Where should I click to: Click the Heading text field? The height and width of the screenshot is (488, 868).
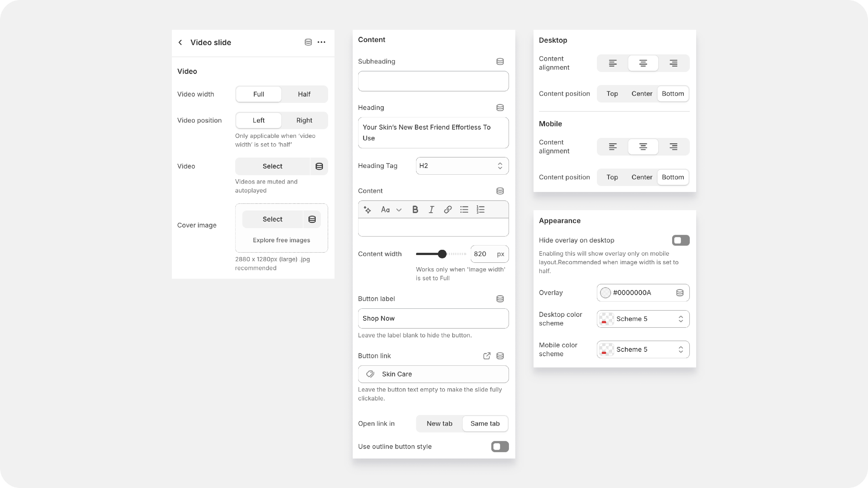click(x=433, y=133)
